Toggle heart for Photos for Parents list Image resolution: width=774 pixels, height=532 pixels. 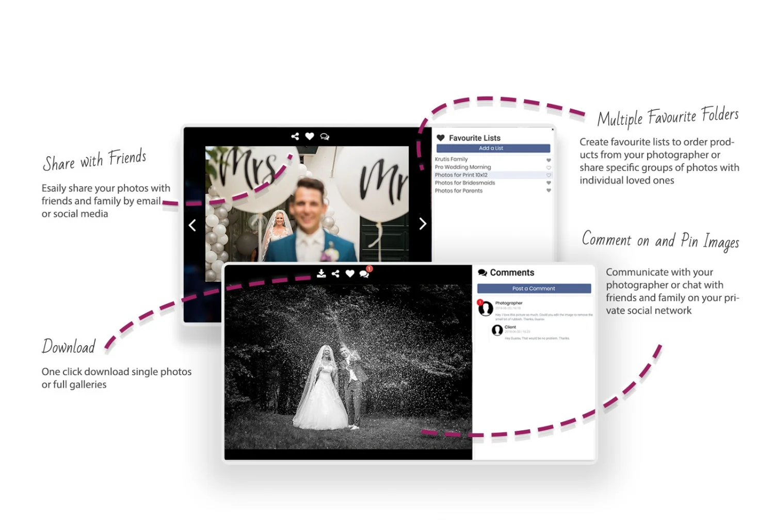pos(549,190)
